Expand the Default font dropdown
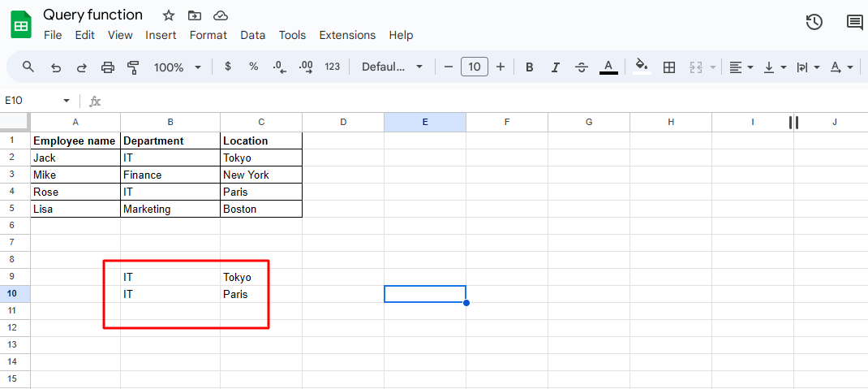This screenshot has height=389, width=868. [393, 67]
